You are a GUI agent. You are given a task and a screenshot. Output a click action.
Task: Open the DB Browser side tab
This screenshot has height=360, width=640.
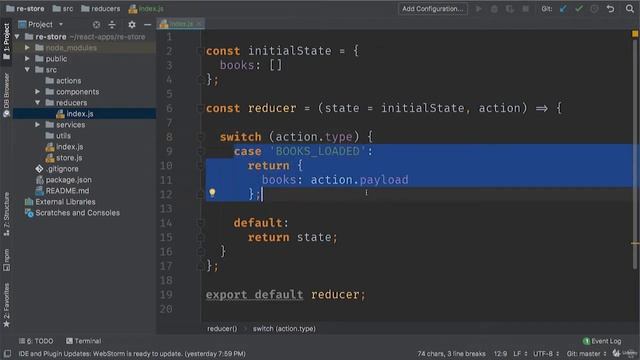pyautogui.click(x=6, y=95)
